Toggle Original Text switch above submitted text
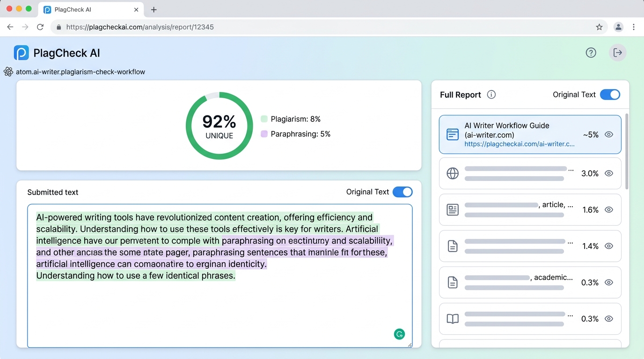The image size is (644, 359). [x=402, y=192]
